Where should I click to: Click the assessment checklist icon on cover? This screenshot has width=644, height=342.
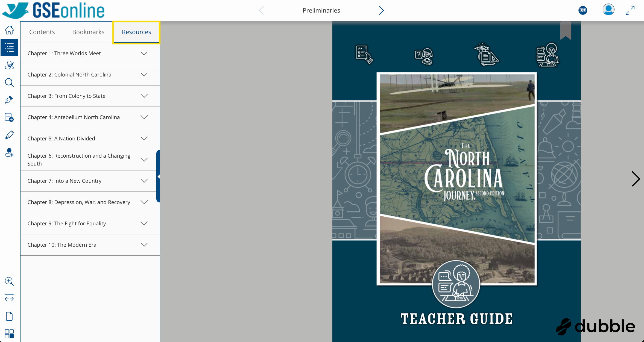(364, 55)
